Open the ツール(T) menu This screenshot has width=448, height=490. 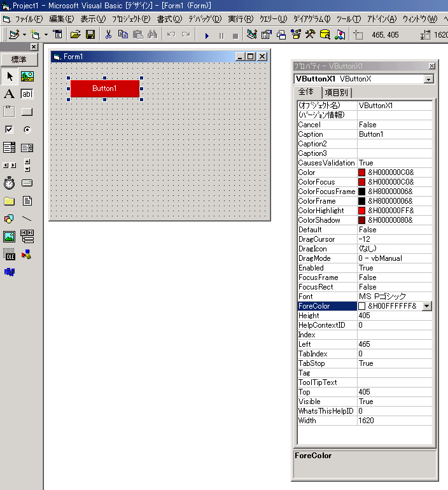pos(348,19)
